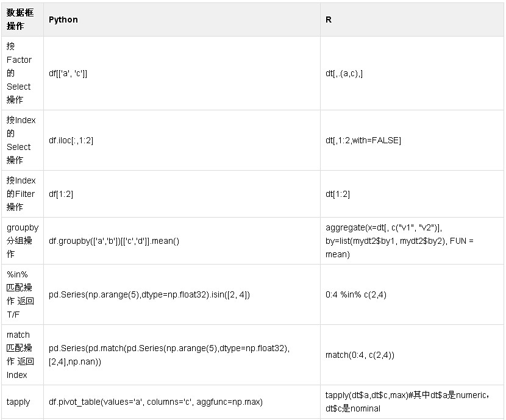The width and height of the screenshot is (506, 420).
Task: Click the Python column header
Action: 63,20
